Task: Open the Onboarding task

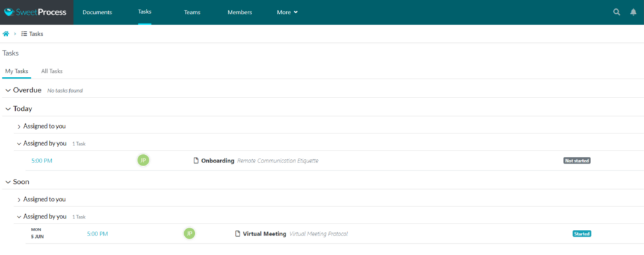Action: tap(218, 161)
